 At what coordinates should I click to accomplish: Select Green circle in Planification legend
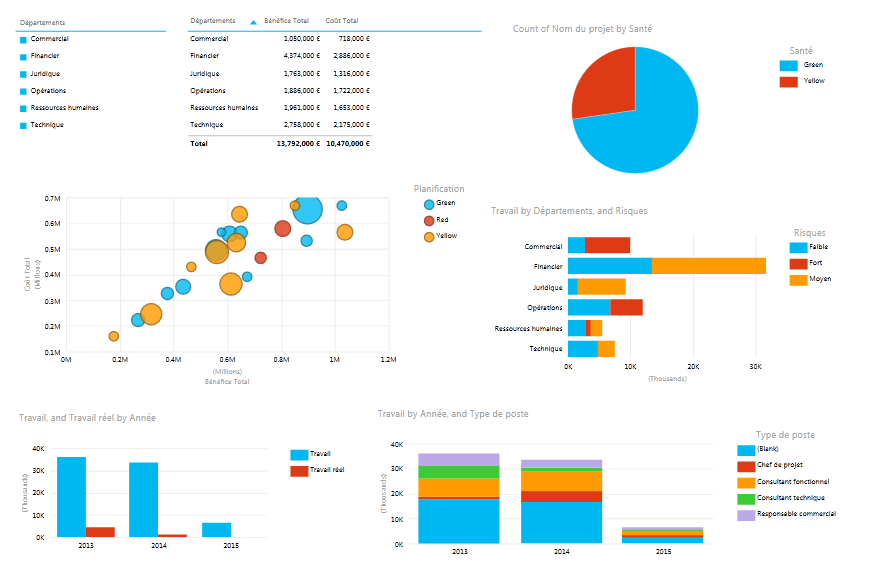click(429, 203)
